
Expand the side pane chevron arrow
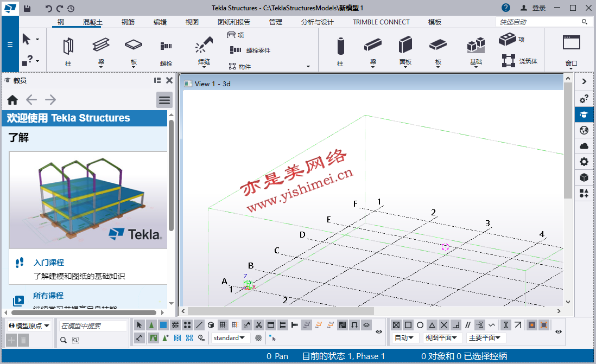point(584,81)
